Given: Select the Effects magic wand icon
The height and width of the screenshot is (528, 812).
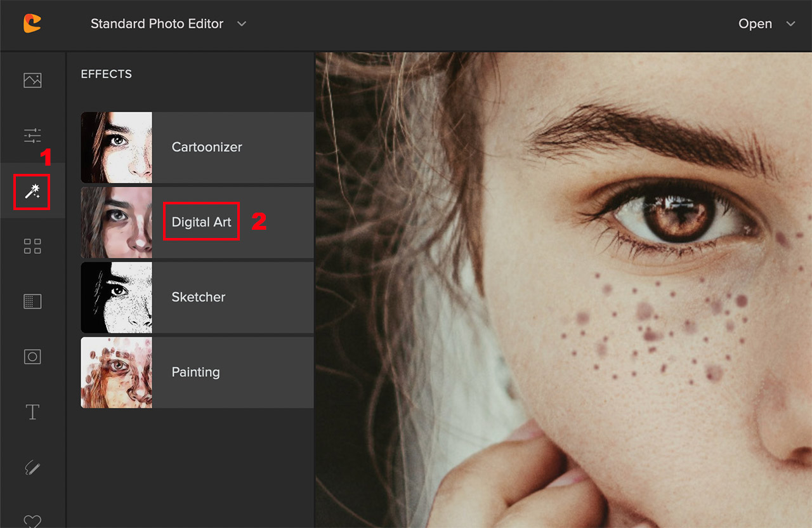Looking at the screenshot, I should click(x=32, y=191).
